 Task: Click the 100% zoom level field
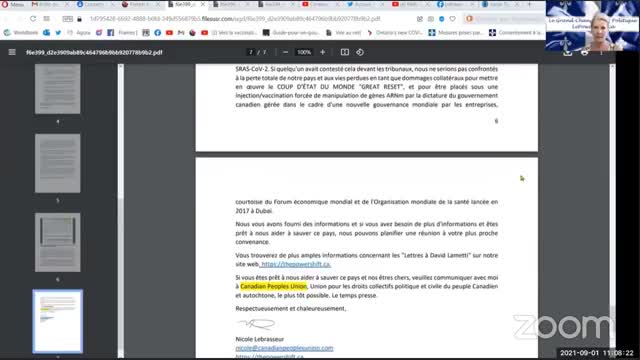tap(304, 52)
